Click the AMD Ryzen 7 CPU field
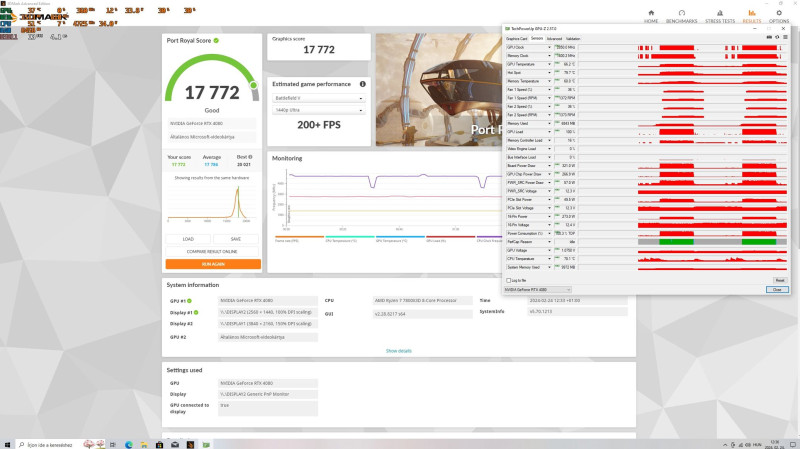This screenshot has height=449, width=800. [x=422, y=301]
